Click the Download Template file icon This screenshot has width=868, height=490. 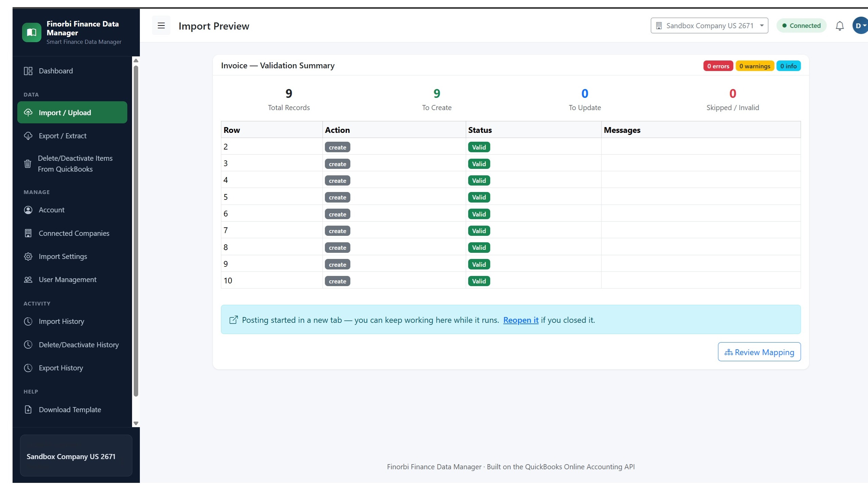coord(28,410)
